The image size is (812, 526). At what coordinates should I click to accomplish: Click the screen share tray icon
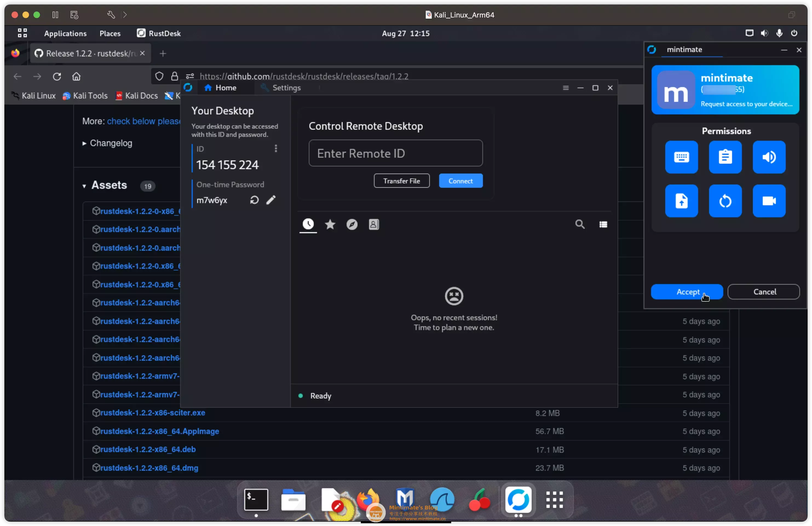coord(749,33)
